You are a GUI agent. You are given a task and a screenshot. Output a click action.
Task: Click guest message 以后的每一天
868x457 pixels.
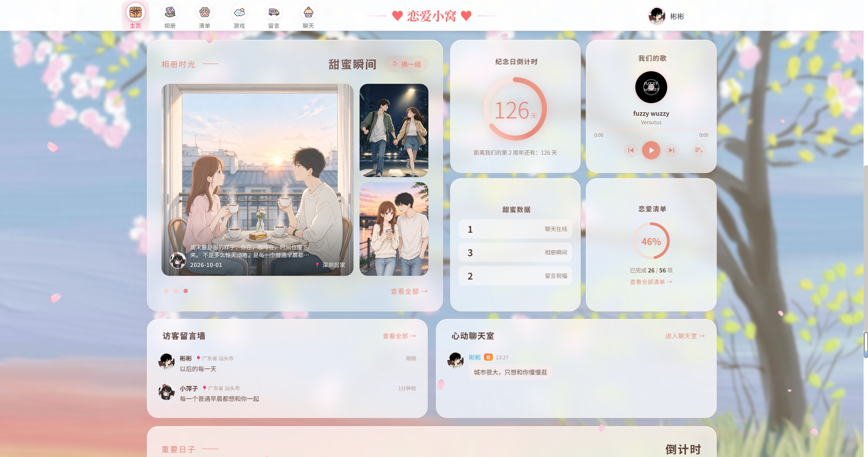pyautogui.click(x=198, y=369)
